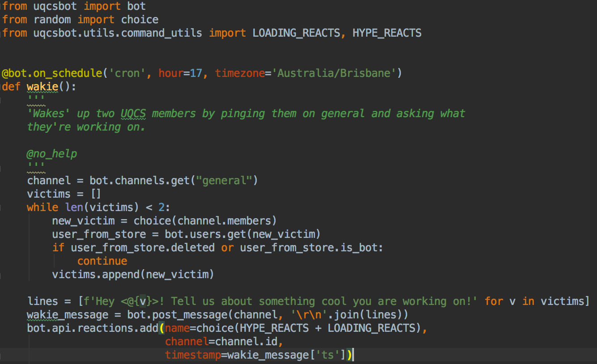
Task: Click the 'continue' statement
Action: 102,261
